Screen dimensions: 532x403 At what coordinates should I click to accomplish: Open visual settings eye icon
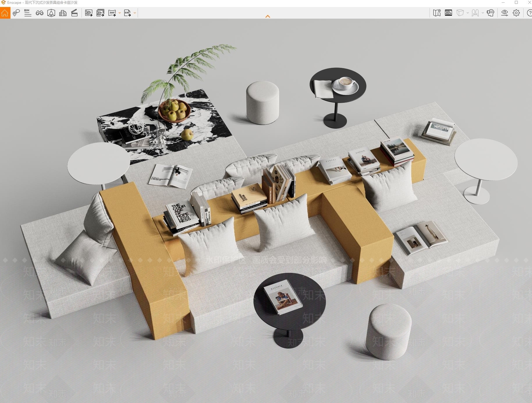tap(504, 13)
